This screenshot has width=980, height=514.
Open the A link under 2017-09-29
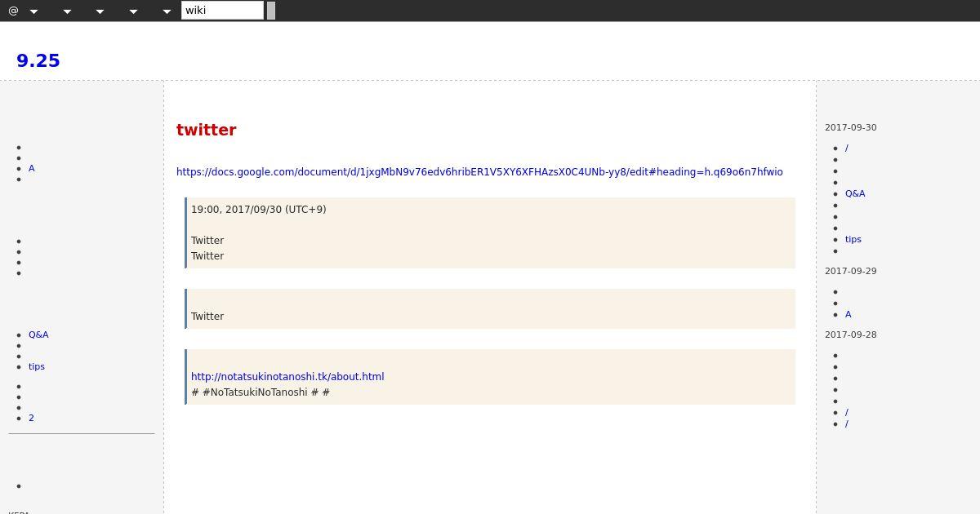[849, 315]
